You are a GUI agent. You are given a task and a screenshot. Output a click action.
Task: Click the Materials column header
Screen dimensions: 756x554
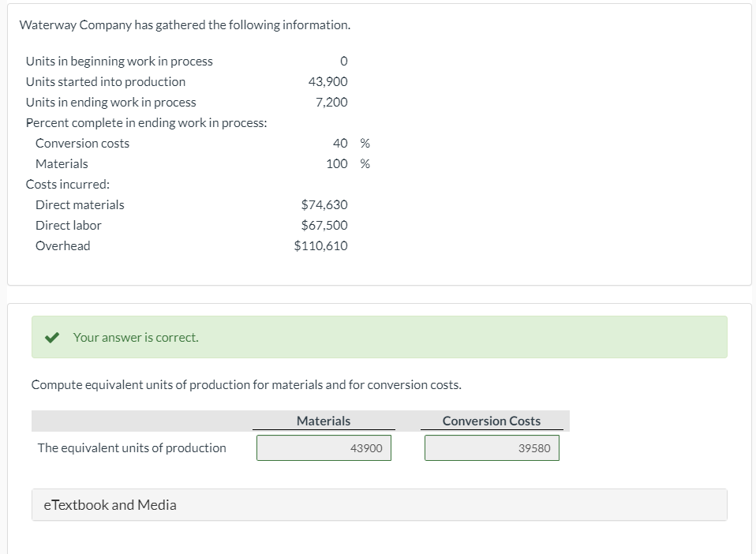click(x=324, y=421)
